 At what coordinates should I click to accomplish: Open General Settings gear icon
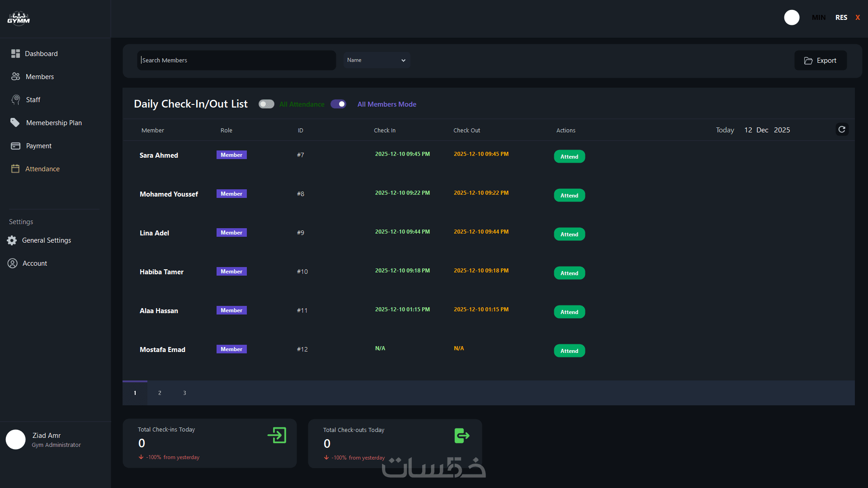(x=12, y=240)
